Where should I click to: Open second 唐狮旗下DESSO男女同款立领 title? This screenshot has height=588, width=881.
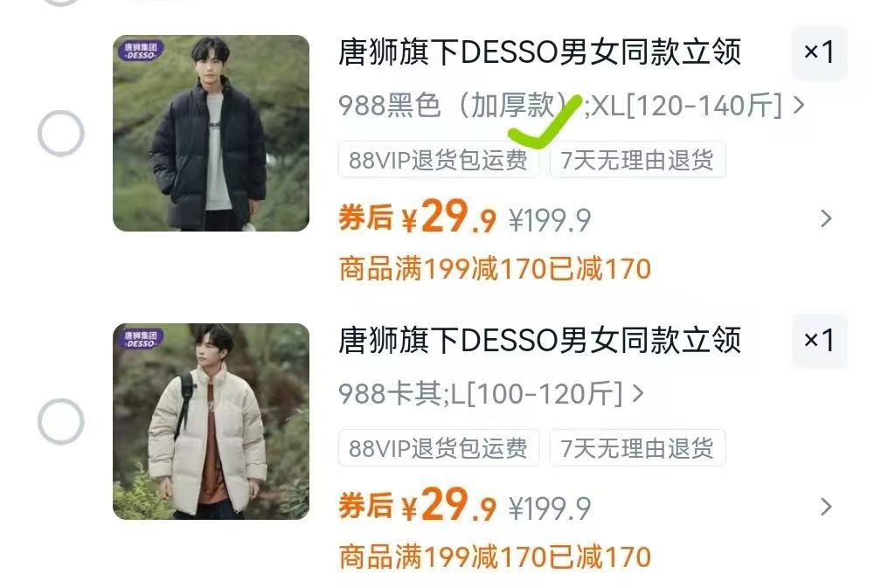(x=539, y=341)
